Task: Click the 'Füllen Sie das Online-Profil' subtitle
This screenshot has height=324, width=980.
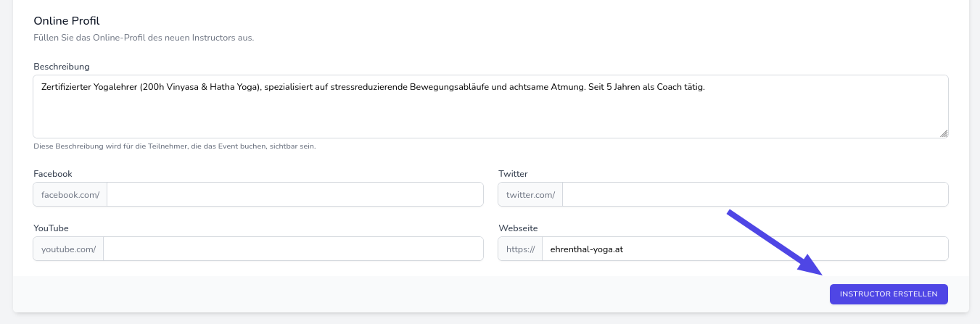Action: coord(144,38)
